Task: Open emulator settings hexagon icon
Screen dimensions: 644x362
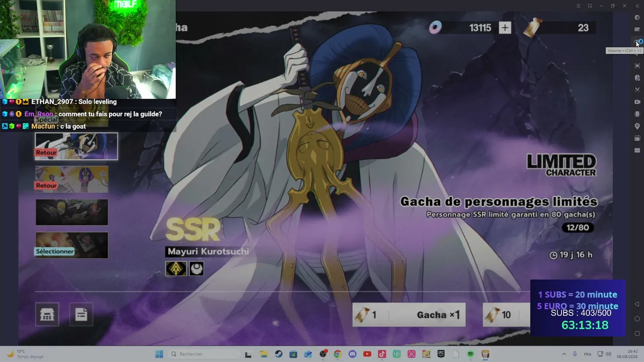Action: coord(637,18)
